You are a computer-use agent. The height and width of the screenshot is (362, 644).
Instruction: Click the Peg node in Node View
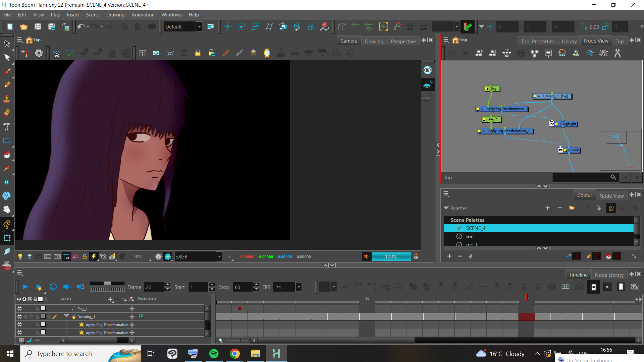pyautogui.click(x=492, y=89)
